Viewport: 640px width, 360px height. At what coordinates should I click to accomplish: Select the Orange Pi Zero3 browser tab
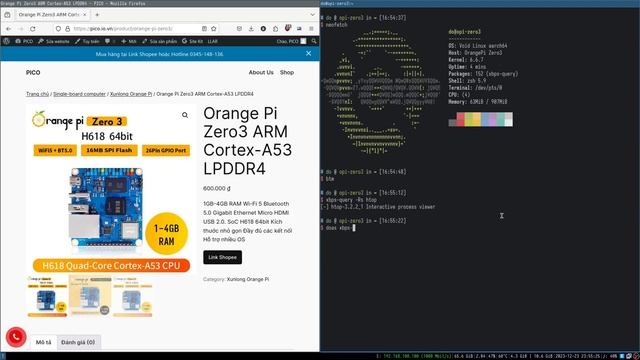coord(52,15)
